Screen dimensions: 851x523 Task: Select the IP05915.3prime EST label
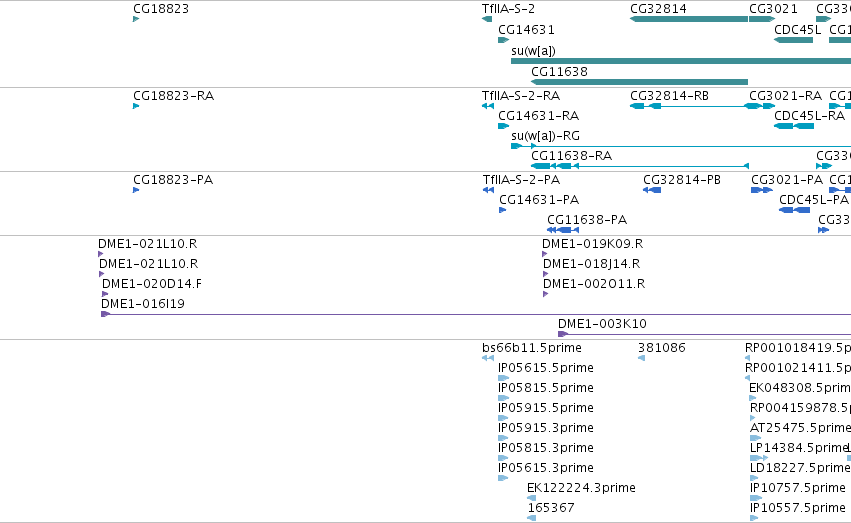click(x=545, y=429)
